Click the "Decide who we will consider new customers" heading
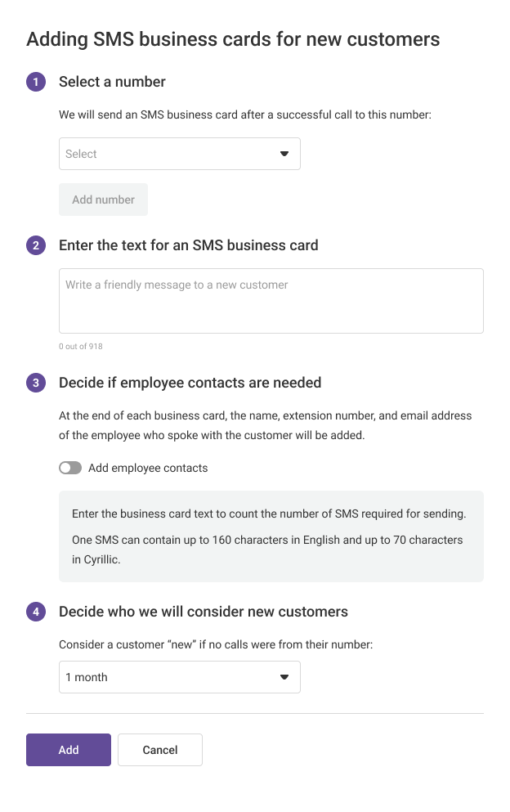Viewport: 510px width, 812px height. pos(204,612)
